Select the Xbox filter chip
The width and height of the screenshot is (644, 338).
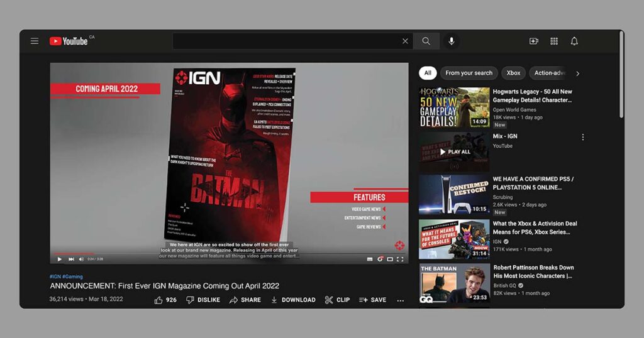tap(513, 73)
